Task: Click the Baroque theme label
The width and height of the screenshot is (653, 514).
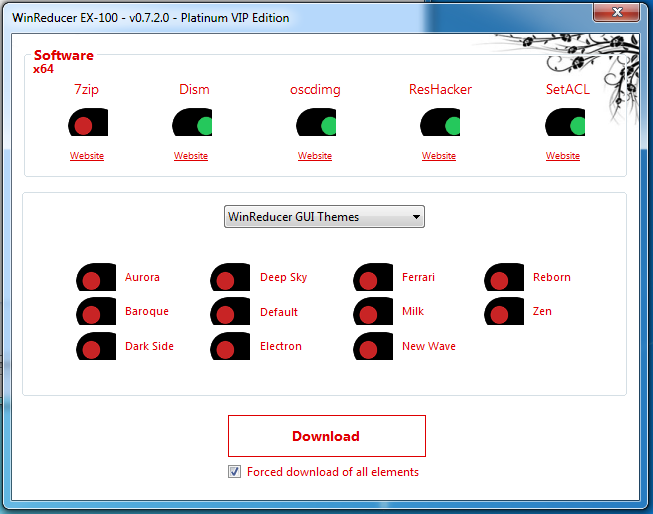Action: pos(147,312)
